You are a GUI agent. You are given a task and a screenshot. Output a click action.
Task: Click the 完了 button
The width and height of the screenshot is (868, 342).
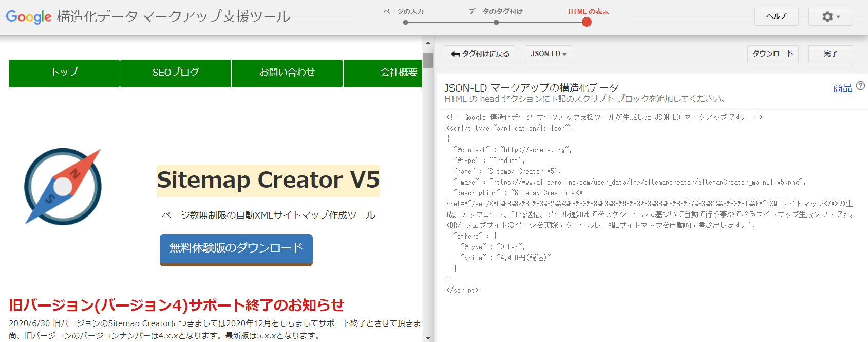click(x=831, y=54)
